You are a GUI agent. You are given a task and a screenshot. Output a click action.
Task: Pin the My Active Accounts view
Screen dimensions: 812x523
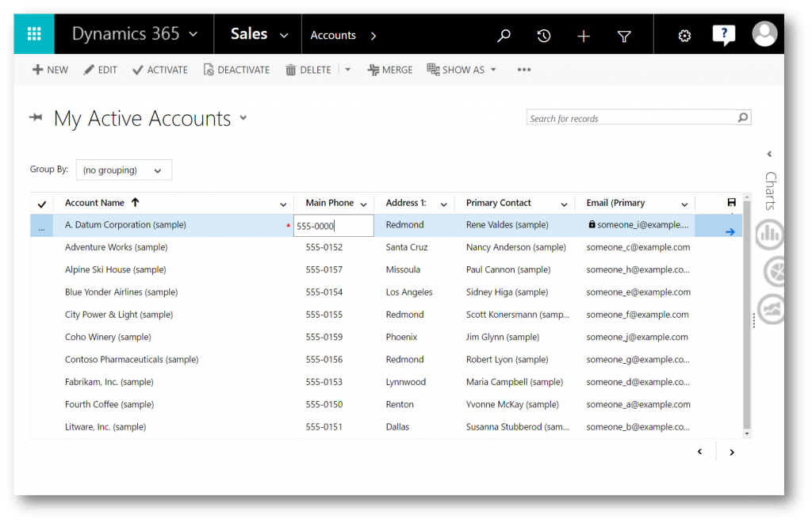pos(36,117)
